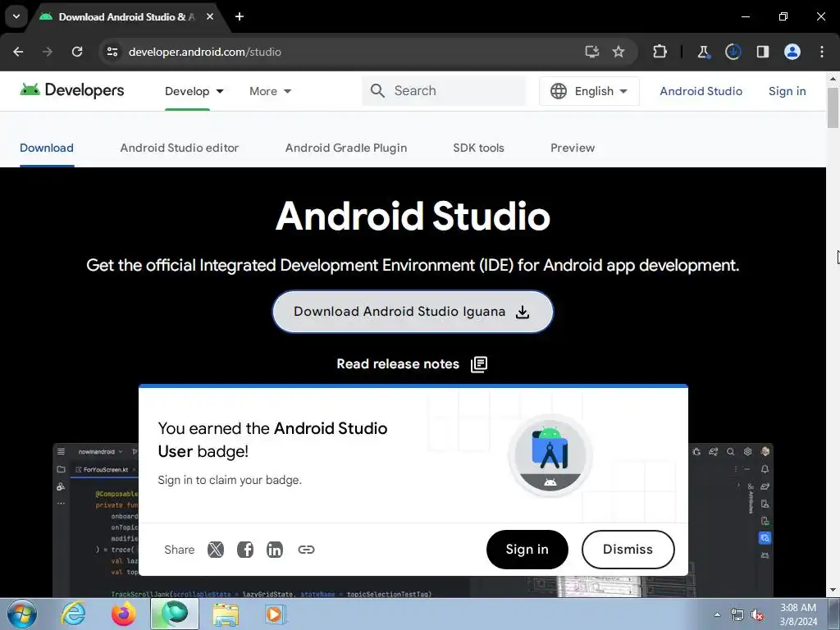840x630 pixels.
Task: Click the browser forward arrow
Action: [48, 52]
